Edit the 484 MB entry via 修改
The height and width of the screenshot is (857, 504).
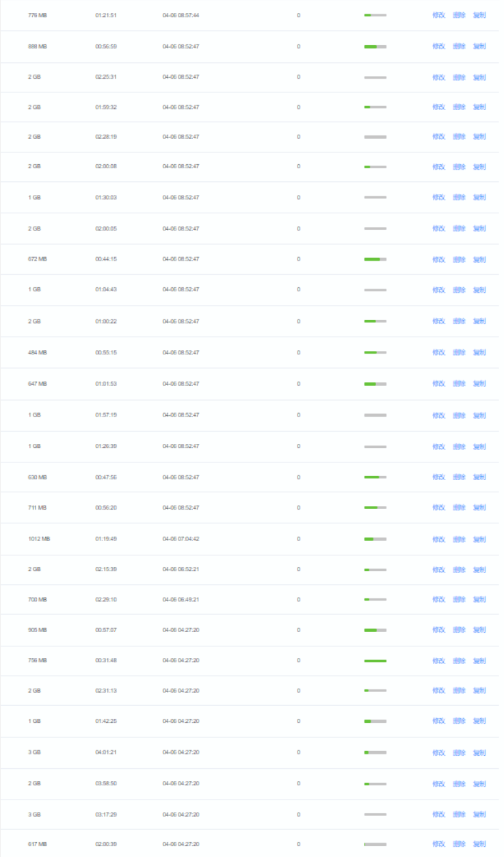pyautogui.click(x=438, y=353)
